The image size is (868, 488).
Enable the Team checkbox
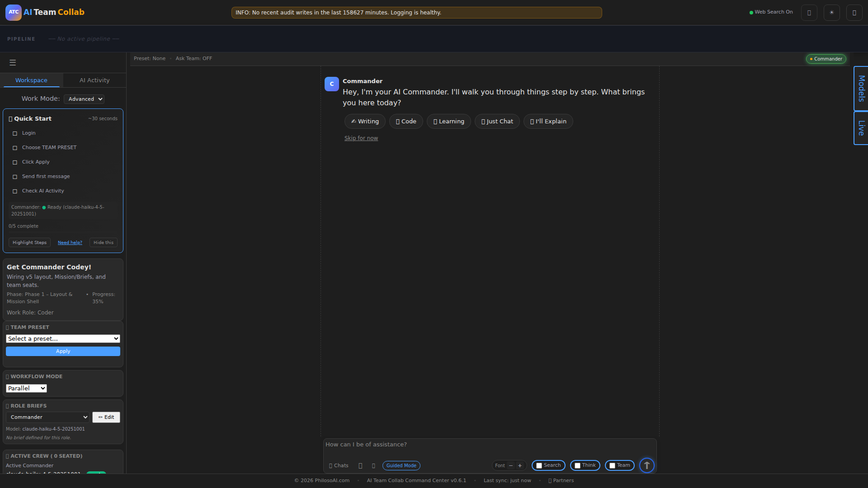(x=612, y=465)
